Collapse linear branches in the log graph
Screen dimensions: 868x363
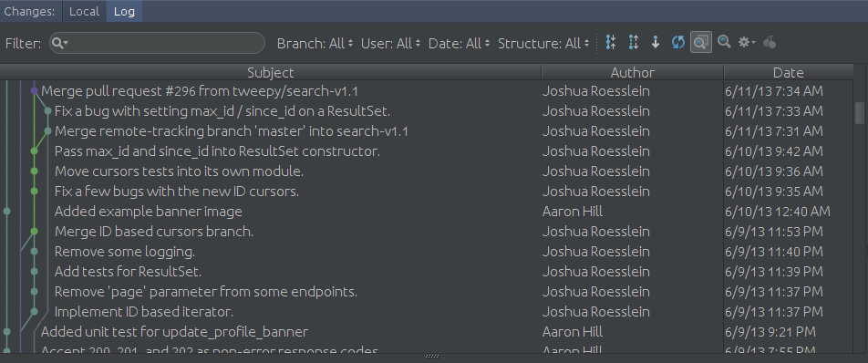pos(611,43)
